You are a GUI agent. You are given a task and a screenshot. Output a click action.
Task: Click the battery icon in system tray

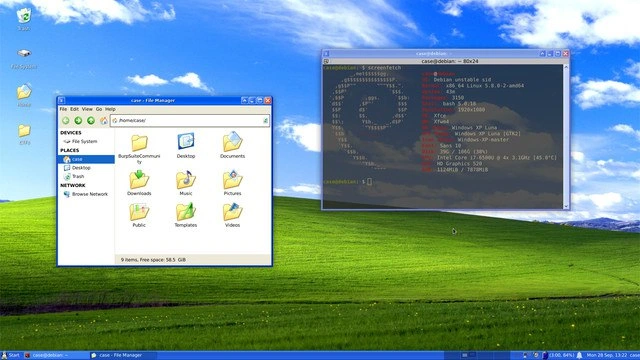[x=545, y=356]
